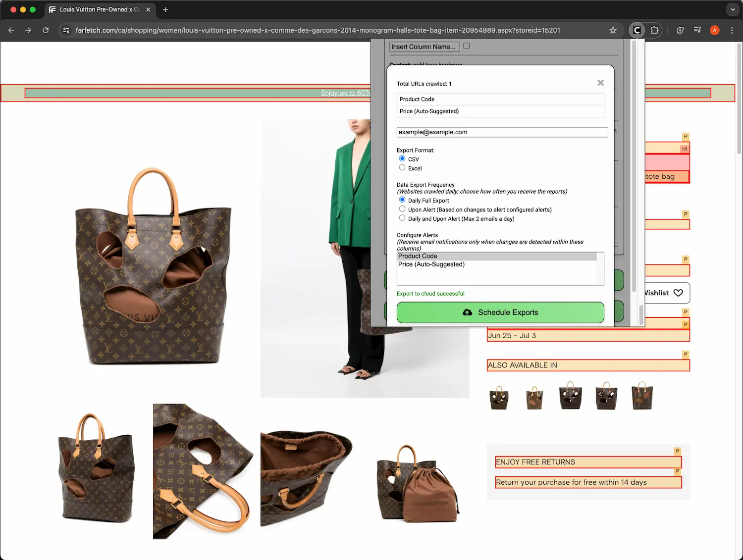Click the Schedule Exports button

pos(500,312)
